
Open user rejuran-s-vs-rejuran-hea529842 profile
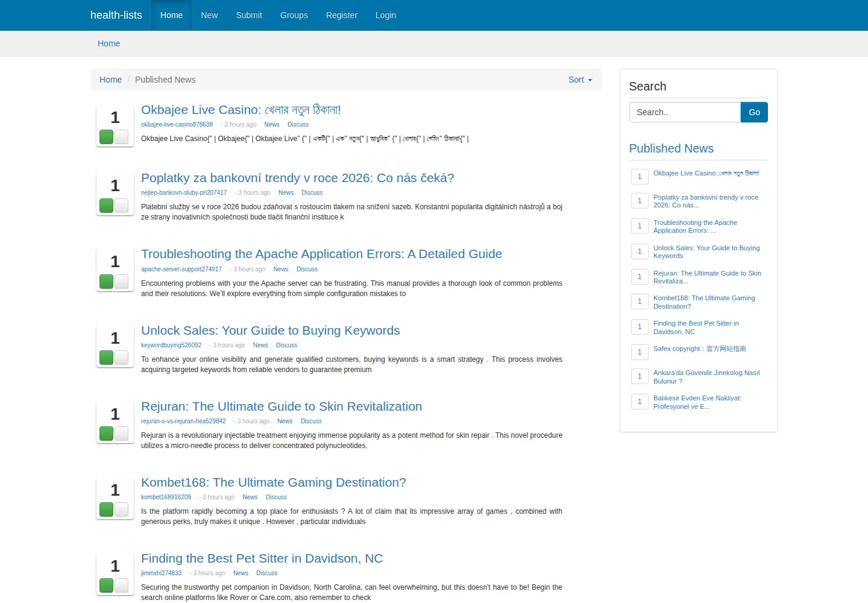pyautogui.click(x=183, y=421)
